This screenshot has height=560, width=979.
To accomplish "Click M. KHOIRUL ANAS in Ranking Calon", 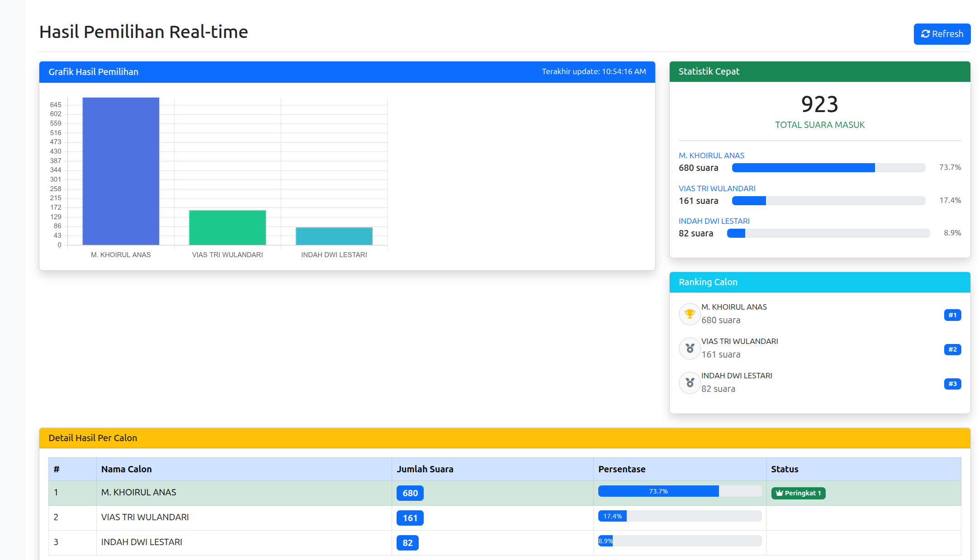I will coord(734,307).
